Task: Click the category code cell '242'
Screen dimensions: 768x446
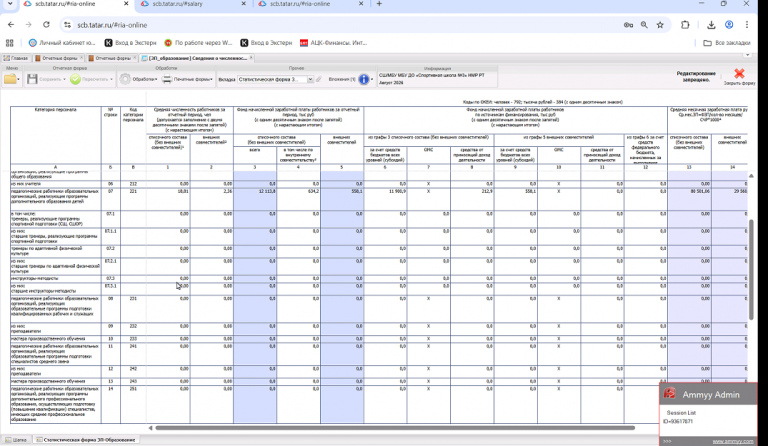Action: pyautogui.click(x=133, y=372)
